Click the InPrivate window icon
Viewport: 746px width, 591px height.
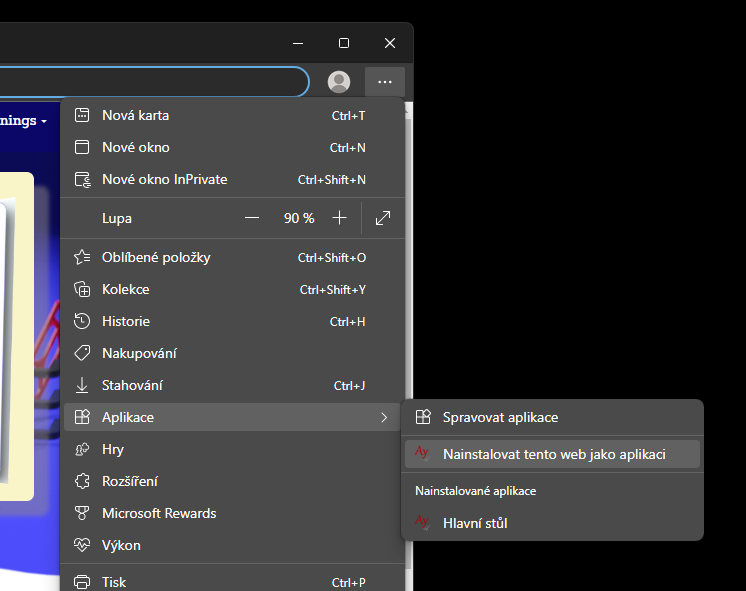[82, 179]
